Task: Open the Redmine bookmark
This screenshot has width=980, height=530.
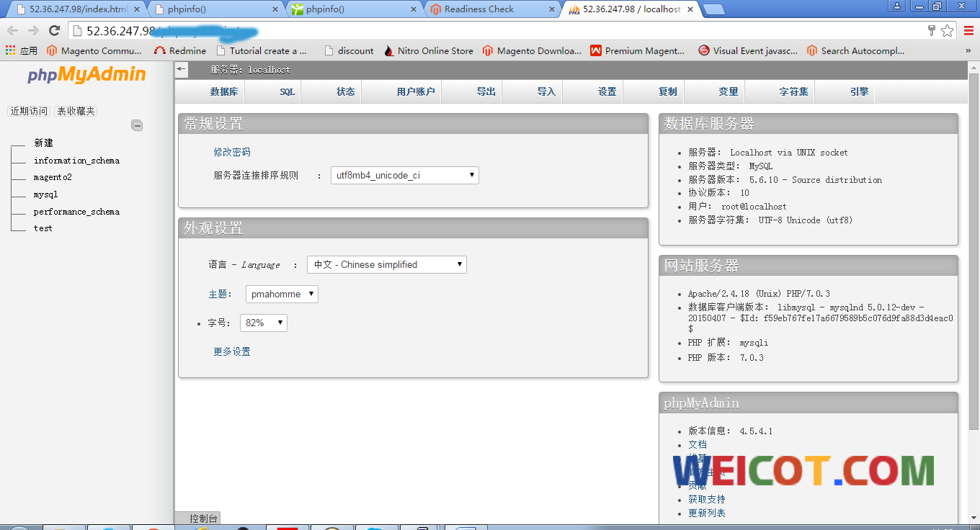Action: [180, 51]
